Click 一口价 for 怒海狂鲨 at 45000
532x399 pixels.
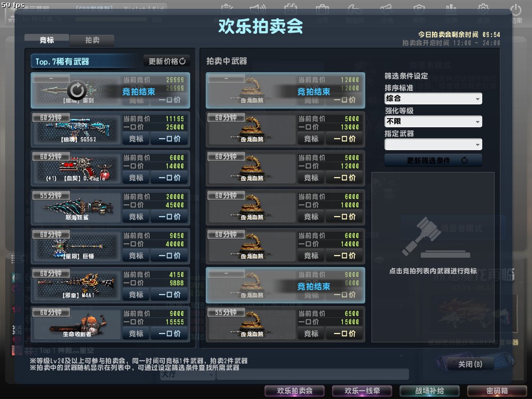point(169,217)
